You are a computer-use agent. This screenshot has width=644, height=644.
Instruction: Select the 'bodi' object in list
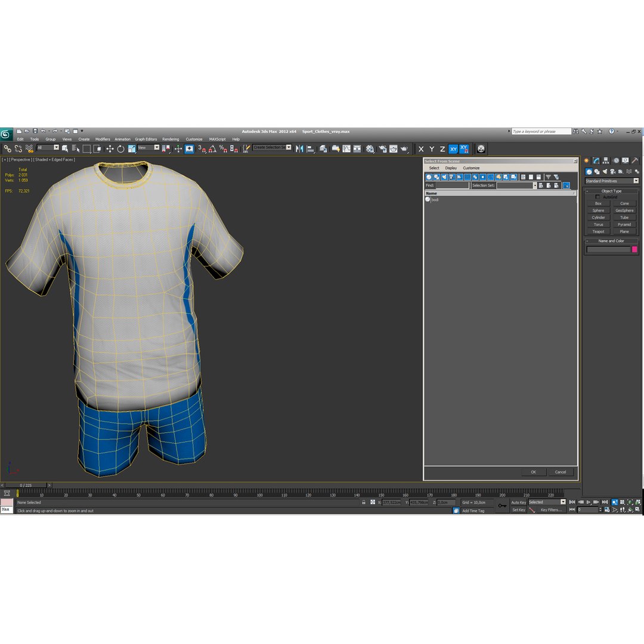pyautogui.click(x=435, y=200)
